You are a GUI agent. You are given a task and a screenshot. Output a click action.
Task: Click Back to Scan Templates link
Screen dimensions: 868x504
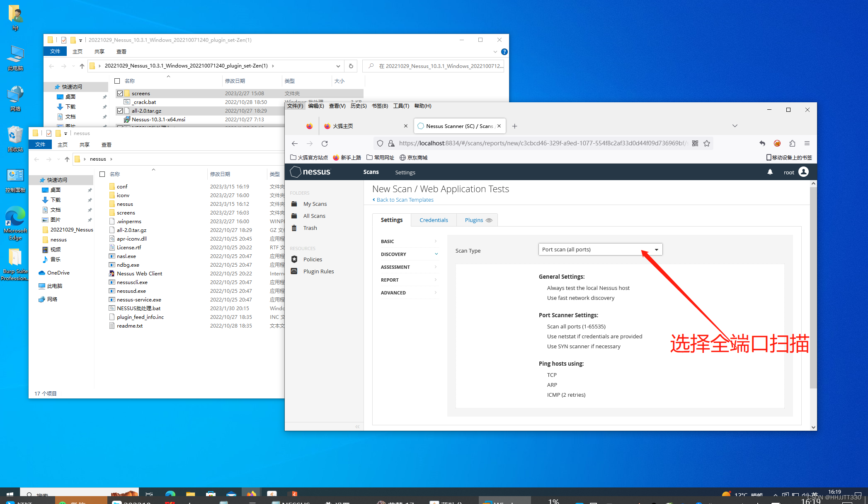tap(405, 200)
